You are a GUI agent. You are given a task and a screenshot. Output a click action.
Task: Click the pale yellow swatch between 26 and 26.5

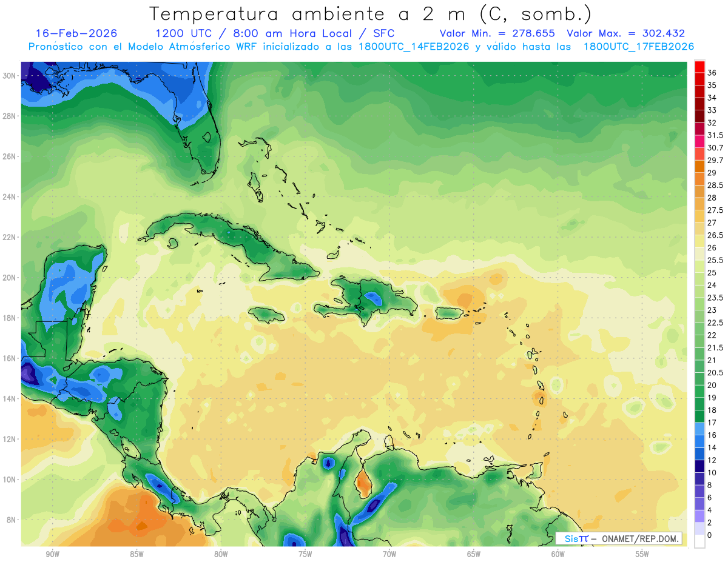coord(699,241)
